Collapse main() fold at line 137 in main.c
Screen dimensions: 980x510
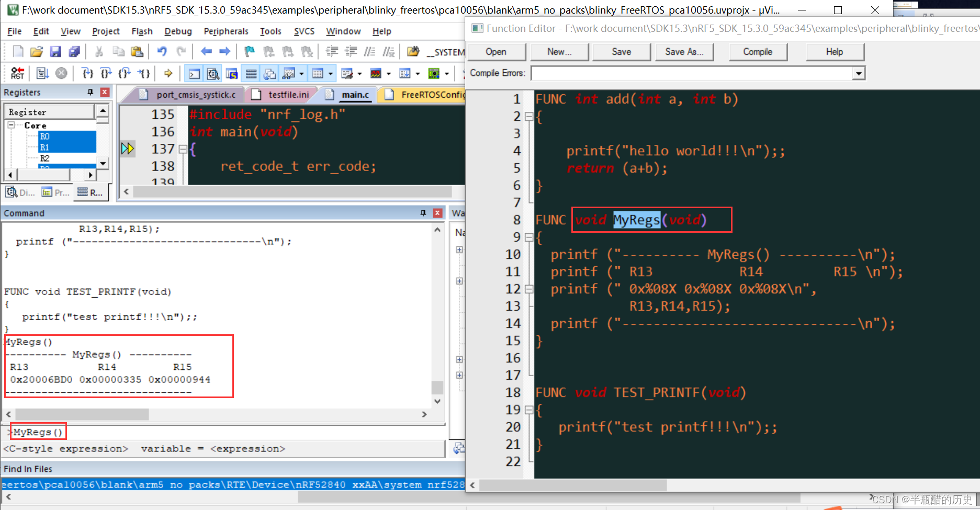[x=183, y=150]
